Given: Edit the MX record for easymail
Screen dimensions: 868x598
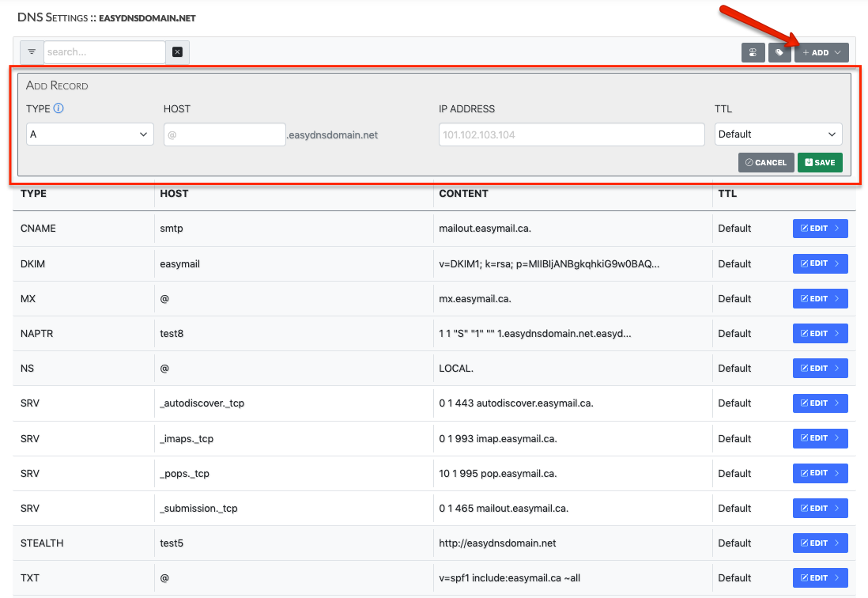Looking at the screenshot, I should [820, 298].
